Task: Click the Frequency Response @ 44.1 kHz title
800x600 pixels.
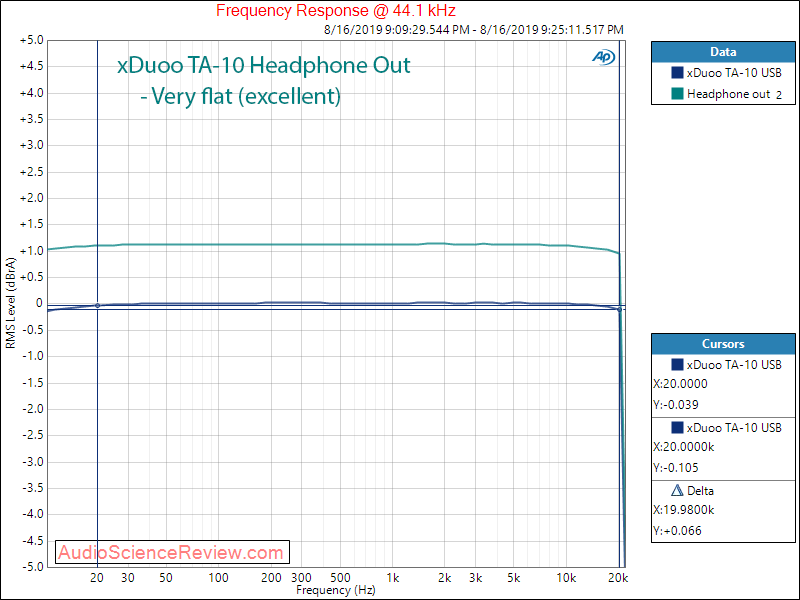Action: click(x=336, y=10)
